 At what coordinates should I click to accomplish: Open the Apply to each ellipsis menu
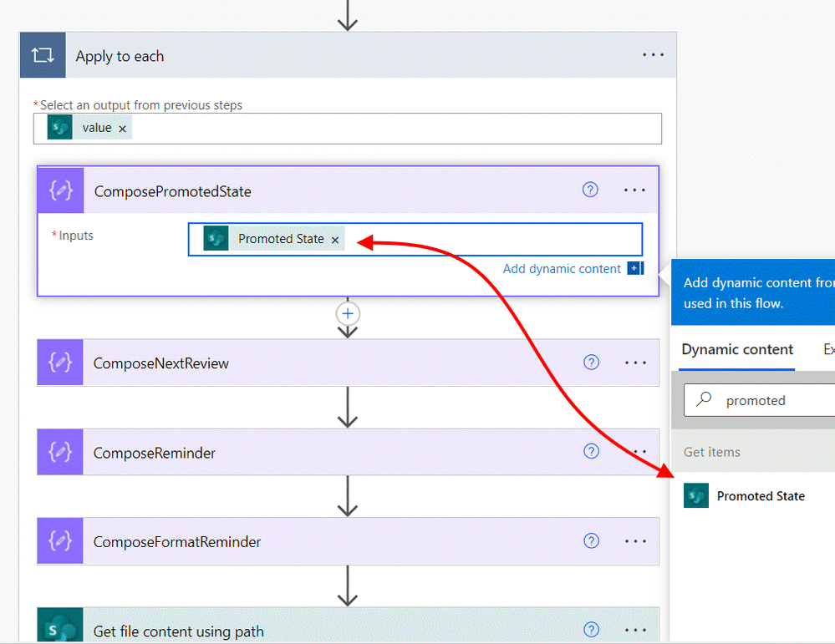652,55
